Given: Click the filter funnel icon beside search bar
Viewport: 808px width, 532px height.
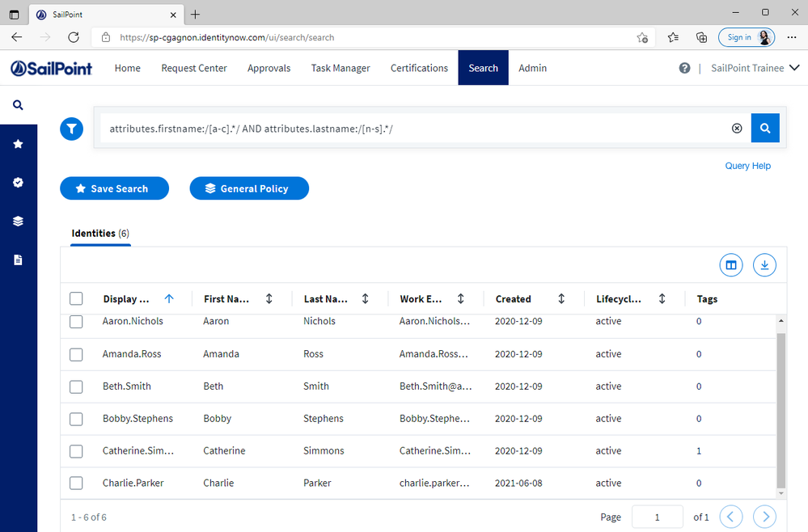Looking at the screenshot, I should click(x=72, y=129).
